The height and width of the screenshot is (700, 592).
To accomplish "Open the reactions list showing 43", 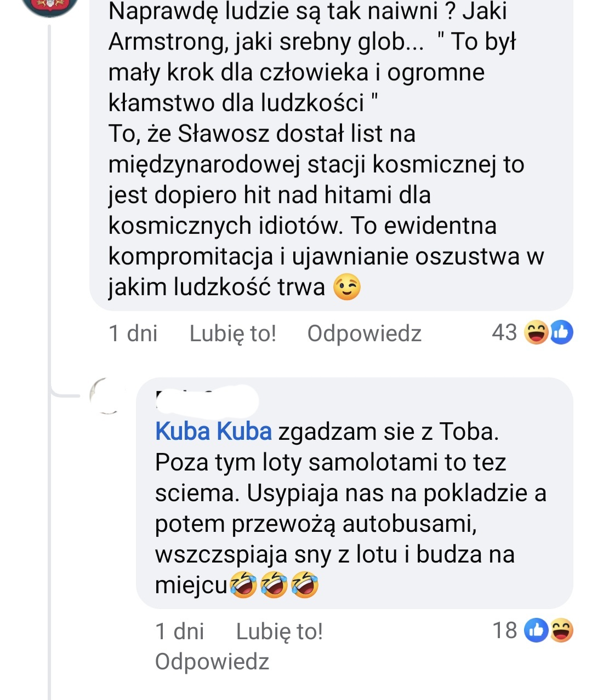I will click(504, 332).
